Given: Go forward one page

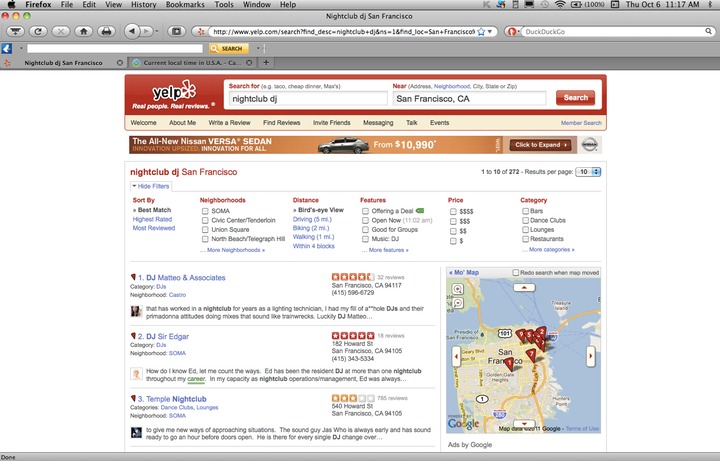Looking at the screenshot, I should coord(146,32).
